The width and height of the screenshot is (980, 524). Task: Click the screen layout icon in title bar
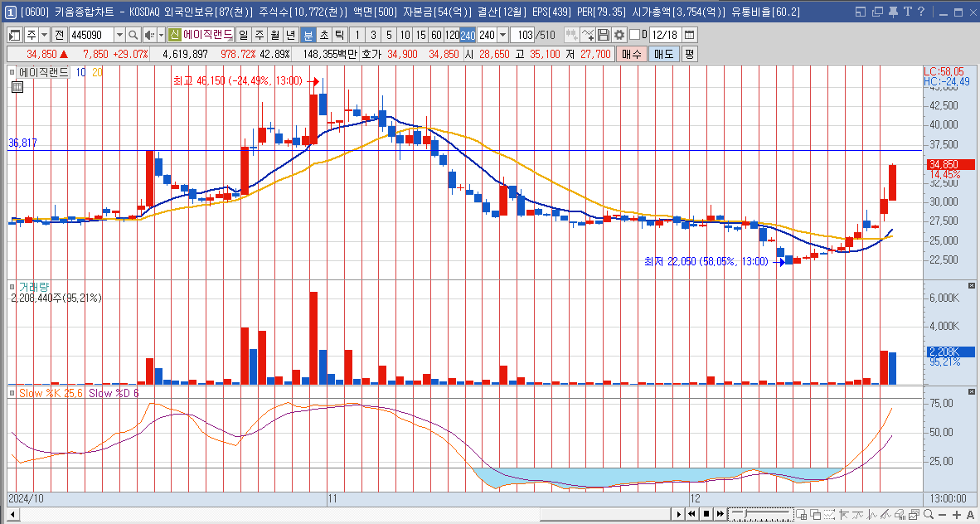point(861,12)
